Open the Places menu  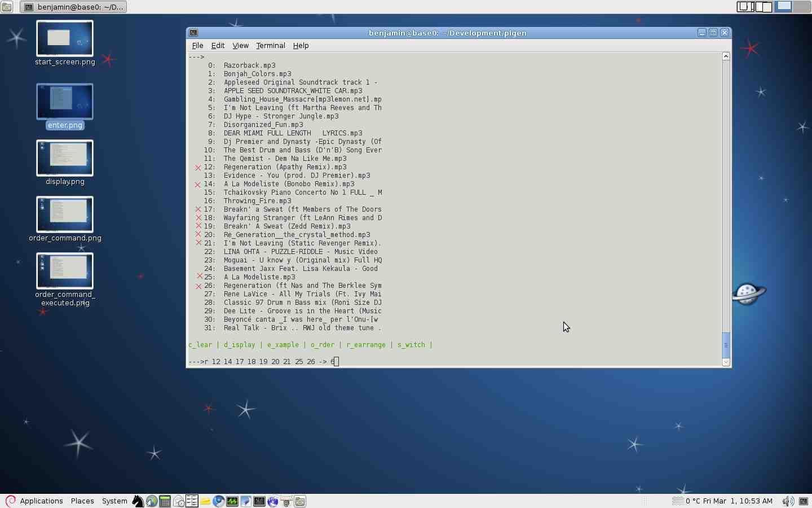click(x=82, y=501)
